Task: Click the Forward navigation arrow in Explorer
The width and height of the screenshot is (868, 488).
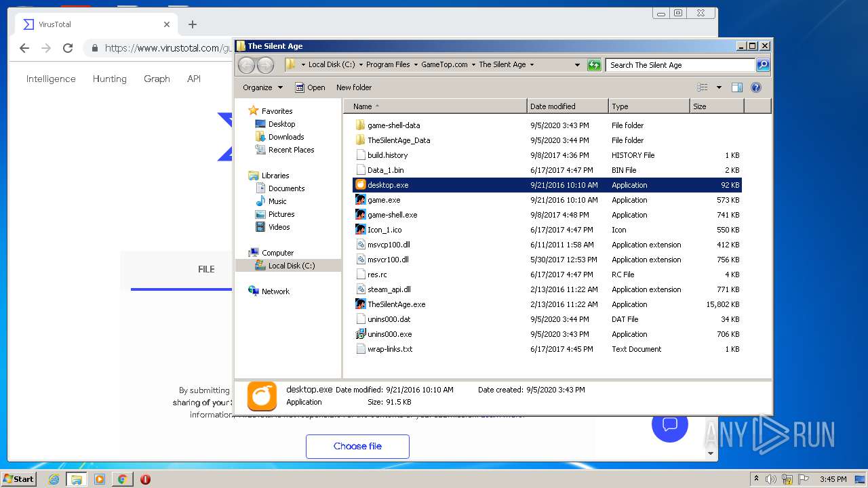Action: coord(266,65)
